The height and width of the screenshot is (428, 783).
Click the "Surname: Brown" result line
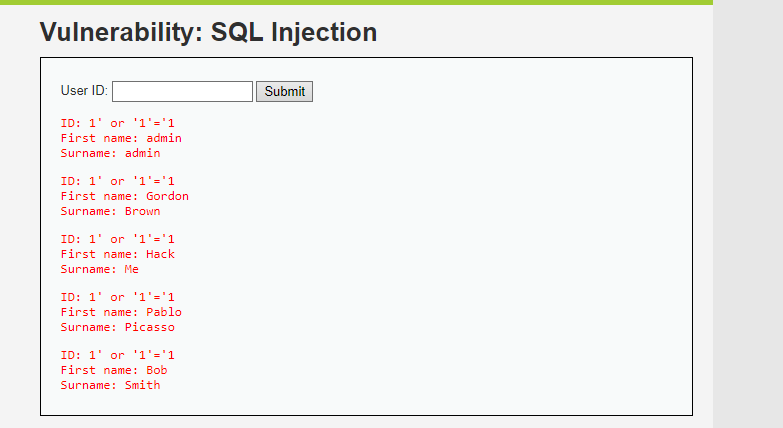[110, 211]
